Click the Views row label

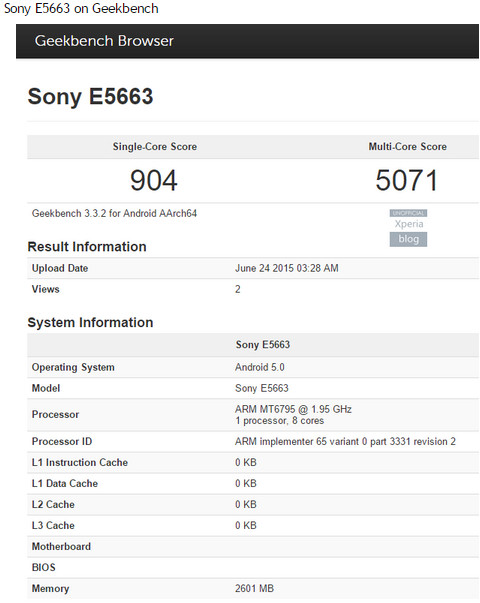[46, 289]
